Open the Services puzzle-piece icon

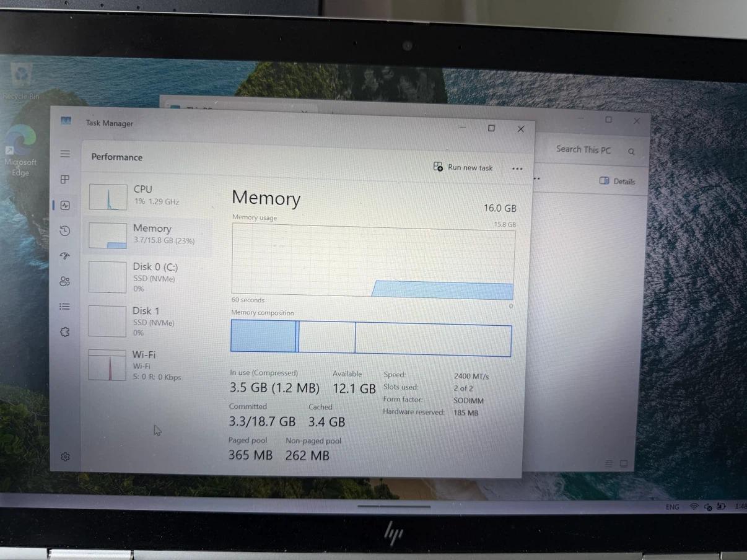(65, 332)
